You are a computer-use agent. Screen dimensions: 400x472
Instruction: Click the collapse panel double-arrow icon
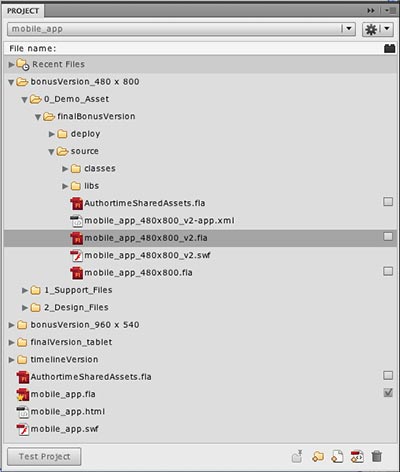click(371, 11)
